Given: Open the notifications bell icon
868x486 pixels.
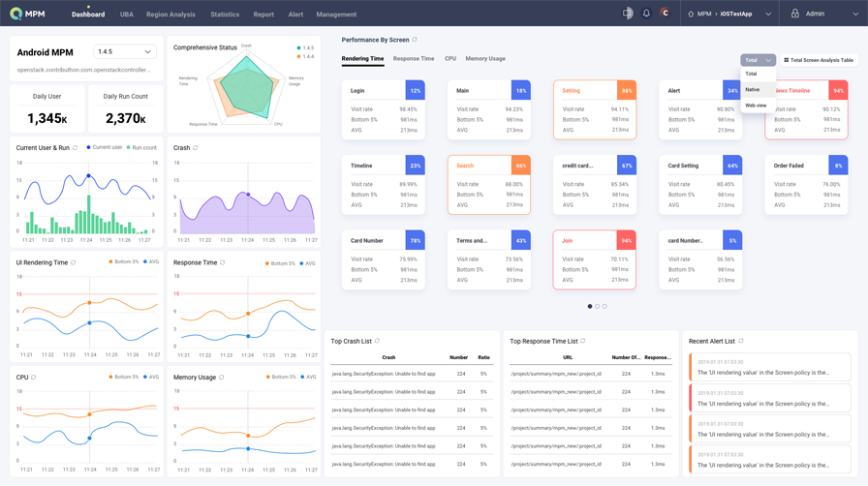Looking at the screenshot, I should click(x=646, y=14).
